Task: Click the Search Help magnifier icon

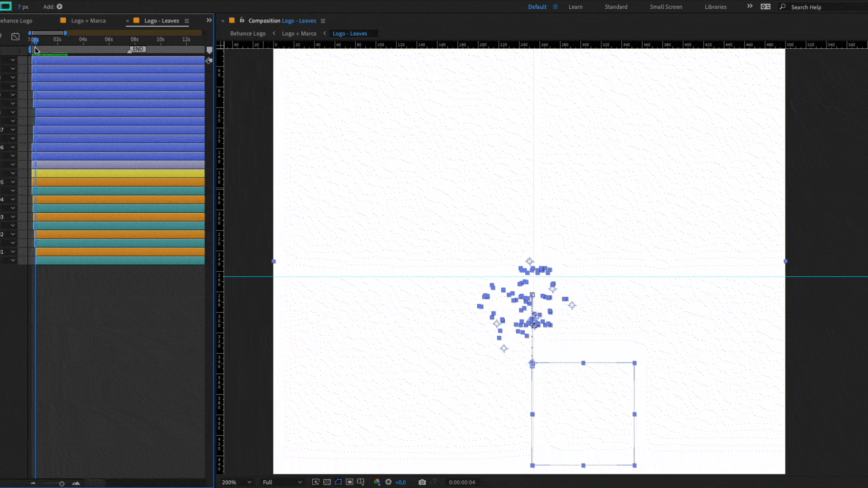Action: 783,7
